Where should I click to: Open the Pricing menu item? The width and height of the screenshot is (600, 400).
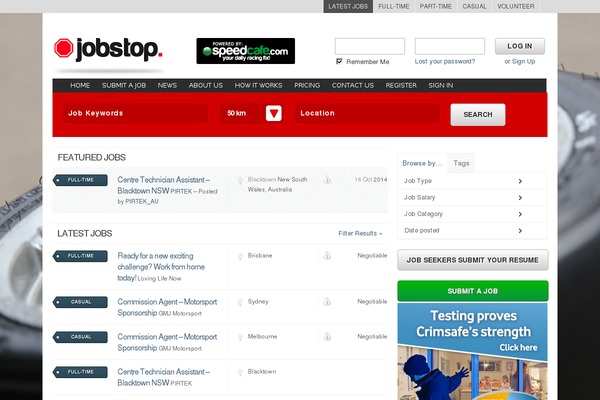click(x=307, y=85)
